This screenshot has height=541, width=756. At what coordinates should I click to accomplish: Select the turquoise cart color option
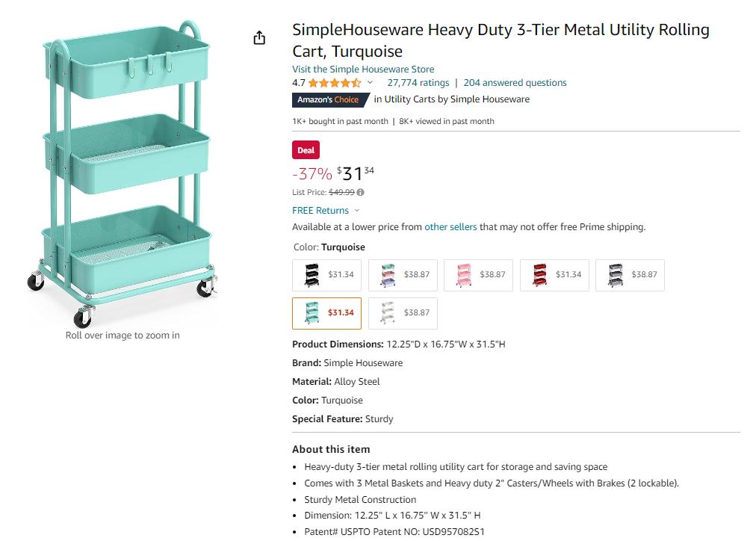coord(326,313)
